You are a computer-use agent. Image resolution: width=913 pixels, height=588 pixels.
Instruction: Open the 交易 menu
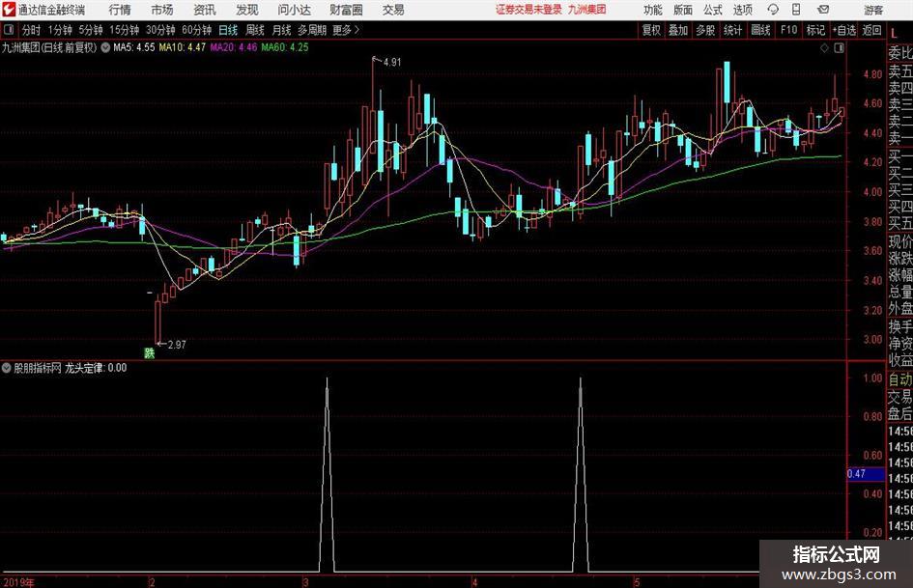393,10
